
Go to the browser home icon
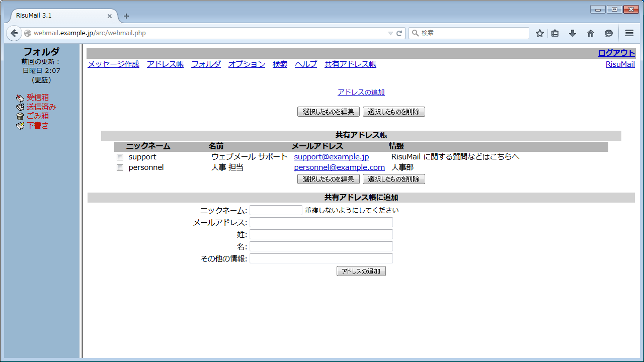591,33
